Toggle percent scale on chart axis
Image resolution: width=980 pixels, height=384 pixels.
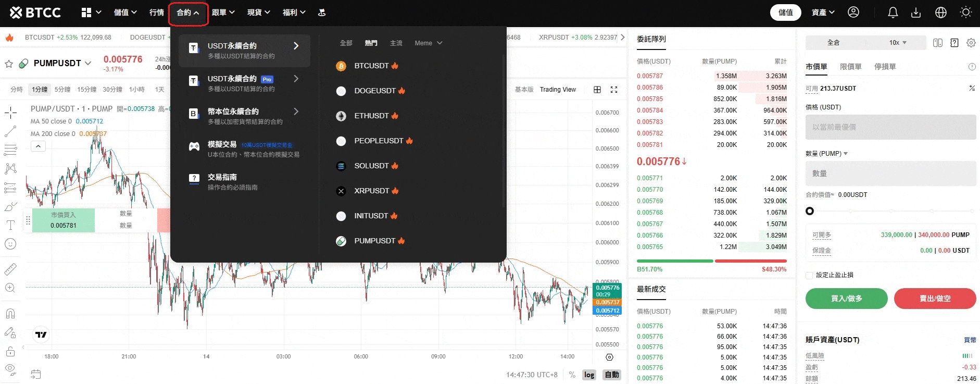(x=572, y=375)
